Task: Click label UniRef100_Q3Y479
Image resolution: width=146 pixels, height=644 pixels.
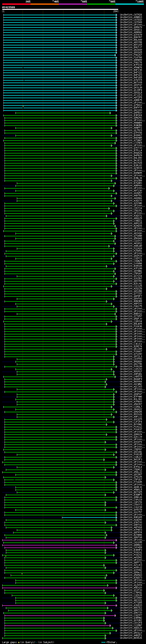Action: coord(131,35)
